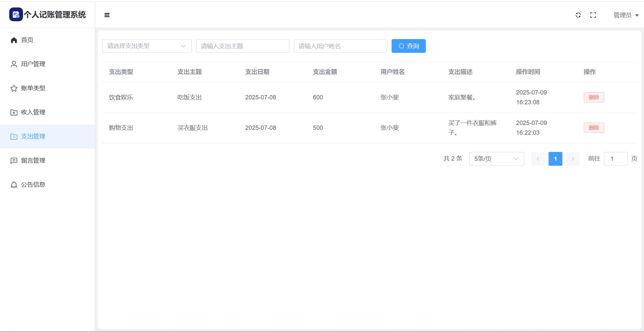Click the star icon beside 账单类型

pos(14,88)
